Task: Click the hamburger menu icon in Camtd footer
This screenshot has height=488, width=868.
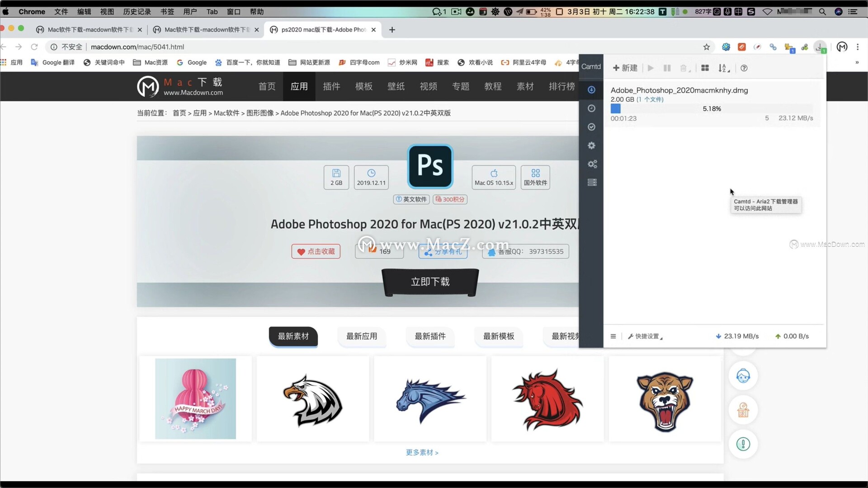Action: (x=613, y=336)
